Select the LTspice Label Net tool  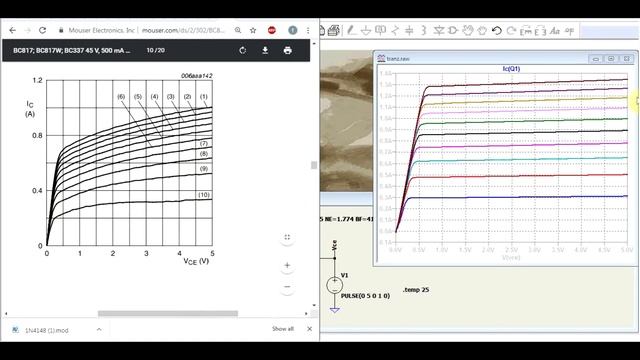coord(380,30)
